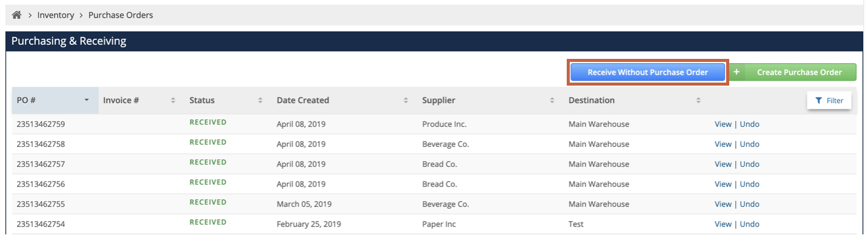Go to the home breadcrumb icon

[16, 15]
